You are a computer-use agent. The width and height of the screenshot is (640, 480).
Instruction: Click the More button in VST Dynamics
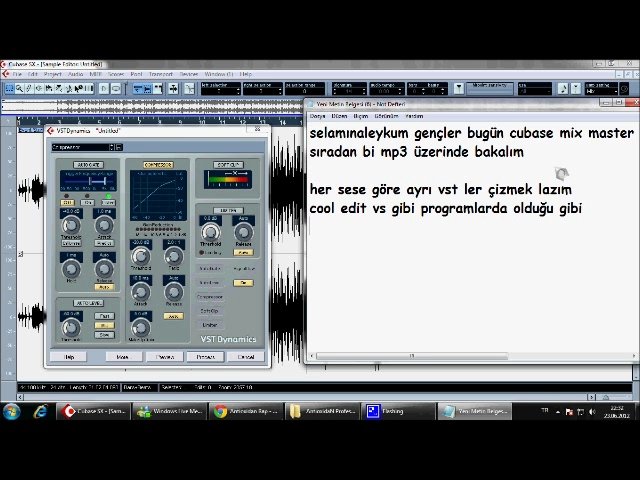pos(123,357)
